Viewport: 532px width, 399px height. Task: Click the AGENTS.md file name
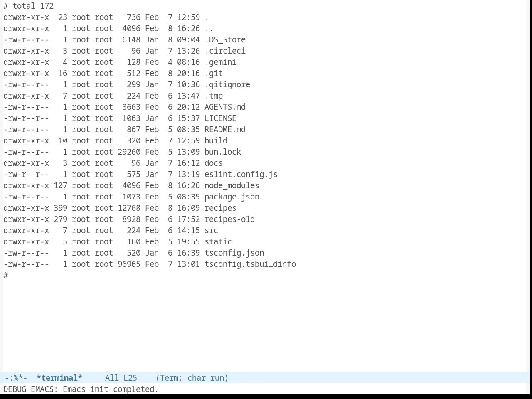[x=225, y=107]
